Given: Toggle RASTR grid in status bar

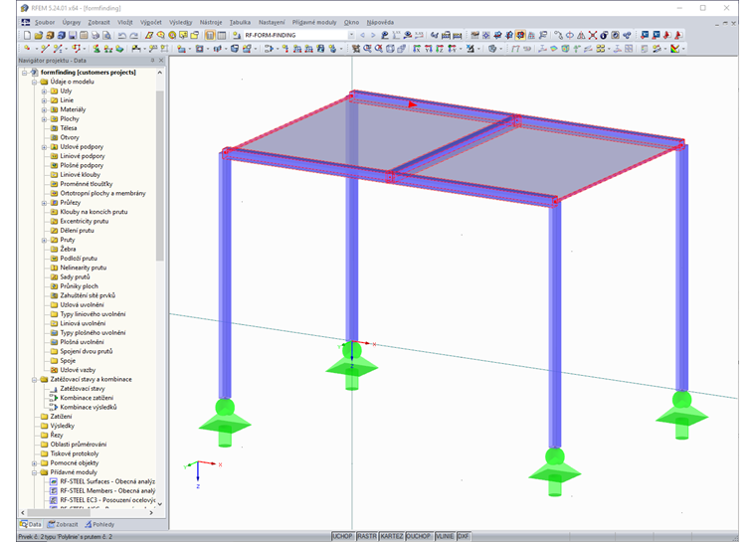Looking at the screenshot, I should [367, 536].
